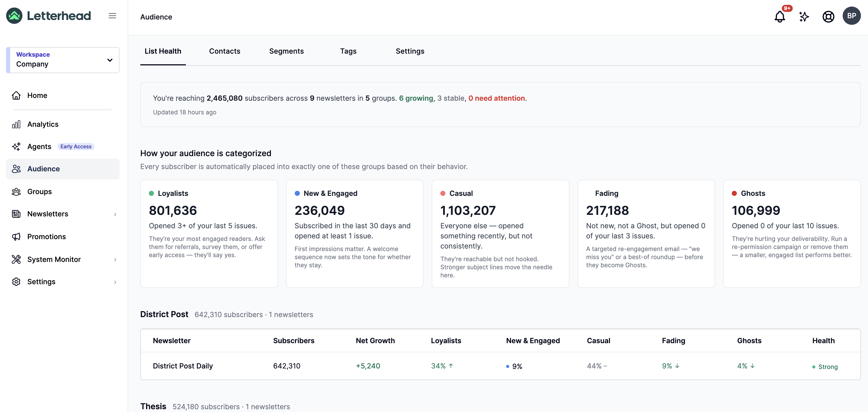The height and width of the screenshot is (412, 868).
Task: Open the help lifebuoy icon
Action: [828, 16]
